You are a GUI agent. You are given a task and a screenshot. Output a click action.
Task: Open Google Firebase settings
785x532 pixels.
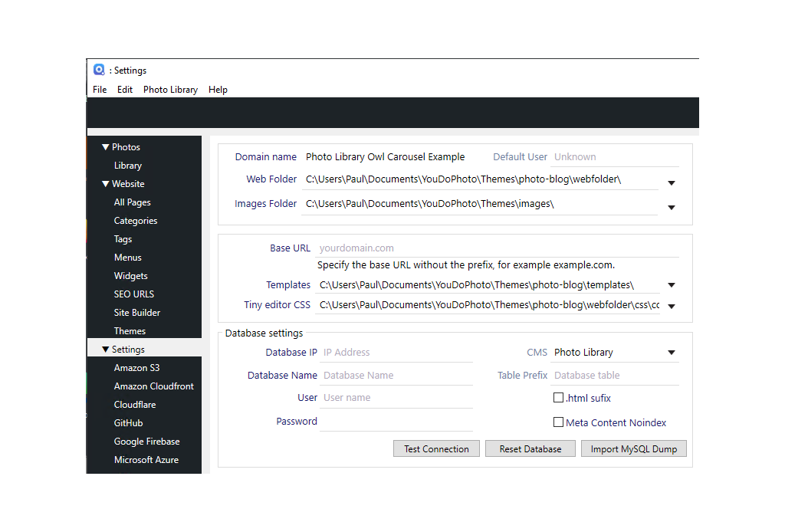(x=146, y=442)
